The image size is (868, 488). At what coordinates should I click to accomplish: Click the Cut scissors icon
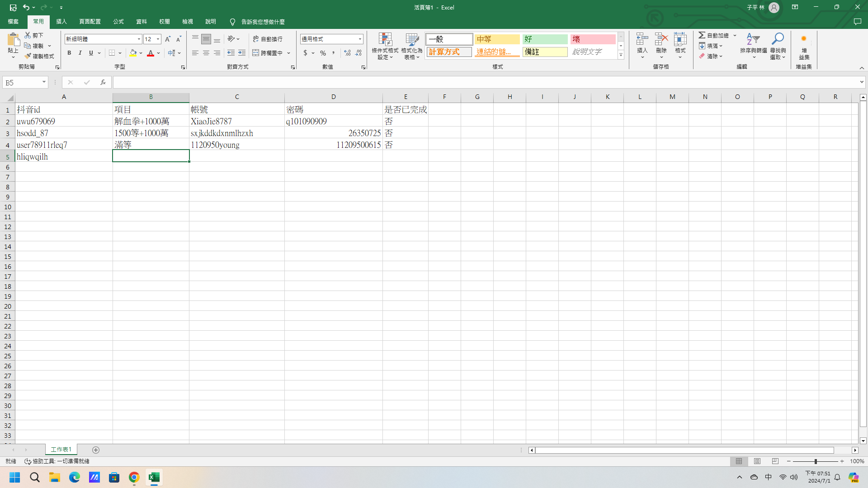coord(28,35)
